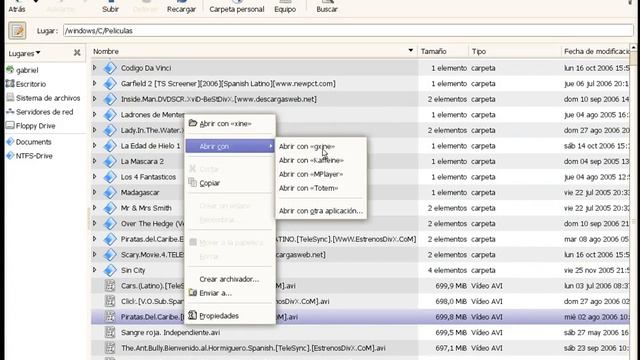Open NTFS-Drive bookmark in sidebar
Viewport: 640px width, 360px height.
(29, 156)
